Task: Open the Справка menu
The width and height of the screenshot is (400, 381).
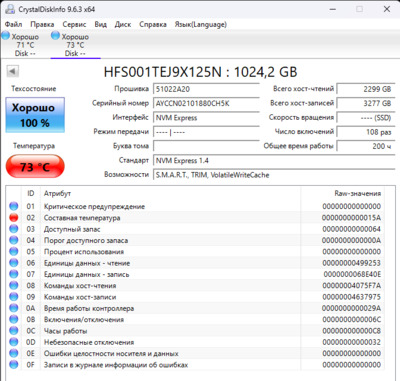Action: point(153,24)
